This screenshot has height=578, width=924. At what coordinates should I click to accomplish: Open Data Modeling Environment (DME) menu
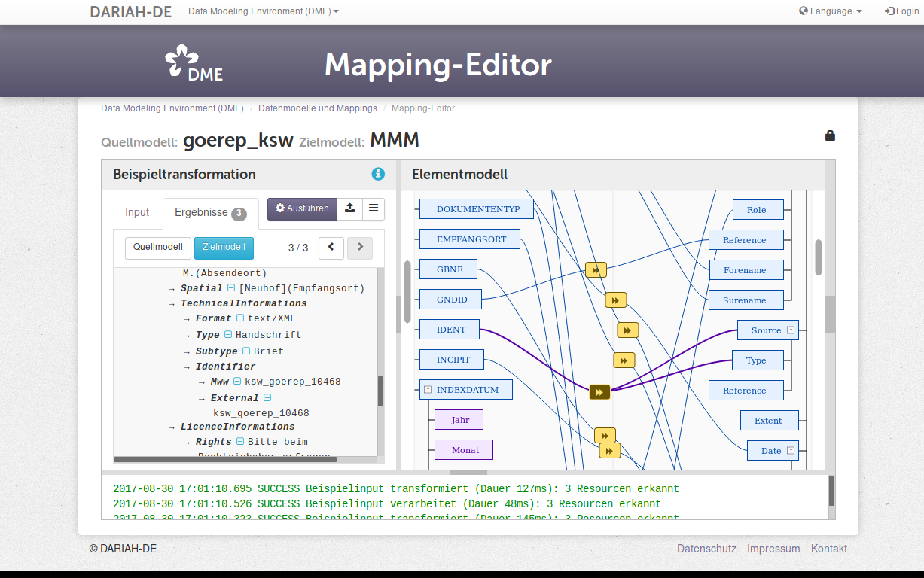tap(263, 11)
